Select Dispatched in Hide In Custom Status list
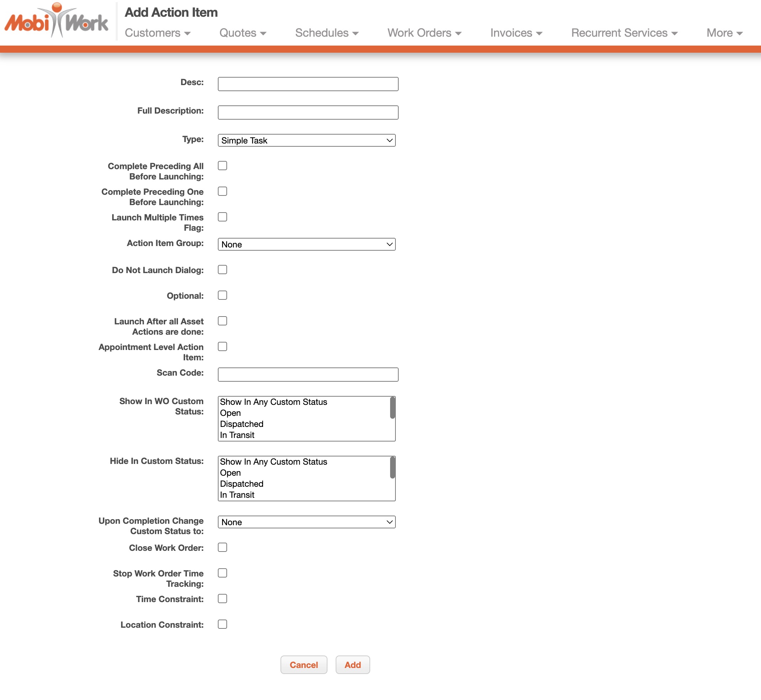The height and width of the screenshot is (700, 761). (x=242, y=484)
